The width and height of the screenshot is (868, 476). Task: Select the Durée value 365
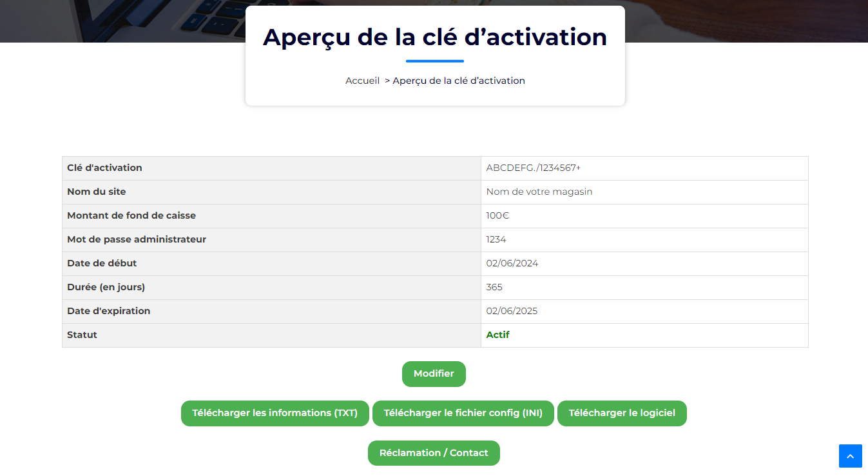tap(494, 287)
